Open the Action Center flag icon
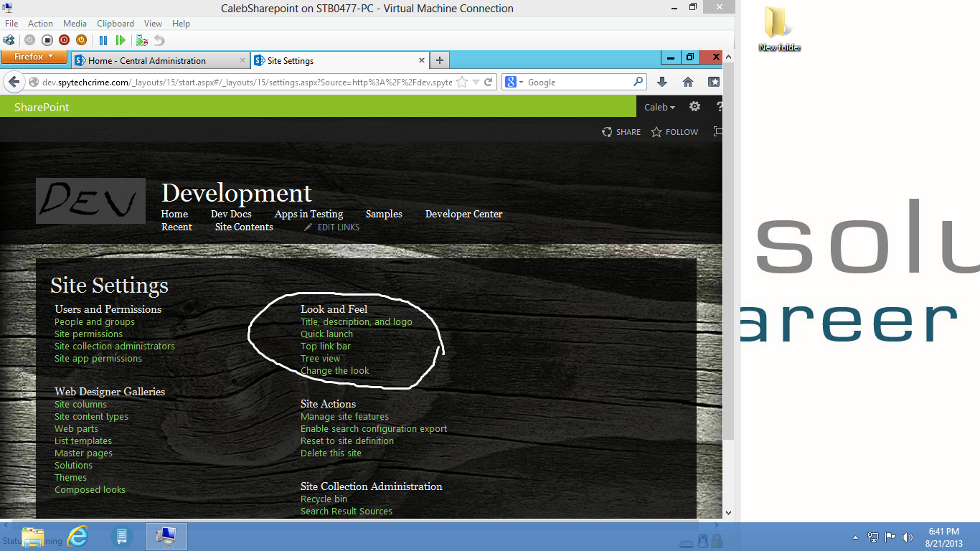Image resolution: width=980 pixels, height=551 pixels. pyautogui.click(x=890, y=537)
